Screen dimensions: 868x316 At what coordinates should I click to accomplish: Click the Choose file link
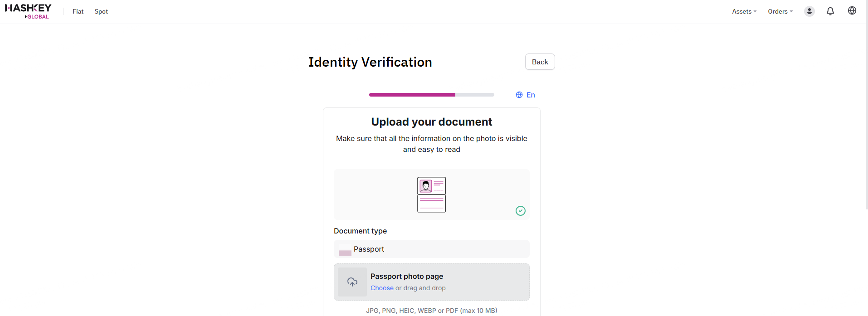click(x=382, y=288)
